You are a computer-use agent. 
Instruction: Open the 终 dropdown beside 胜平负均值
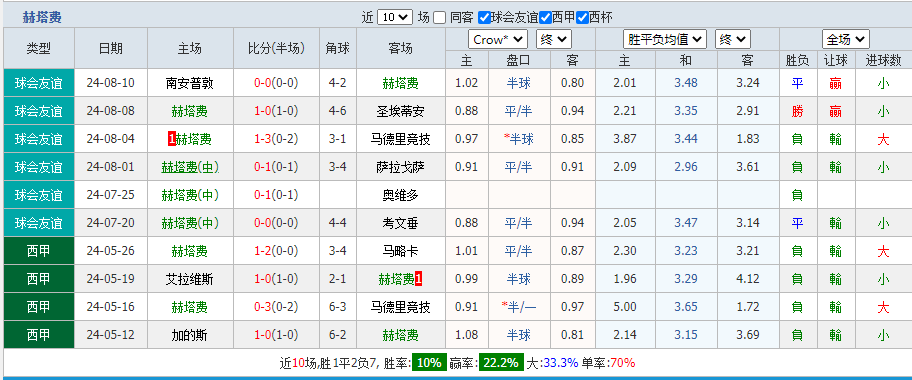point(733,40)
